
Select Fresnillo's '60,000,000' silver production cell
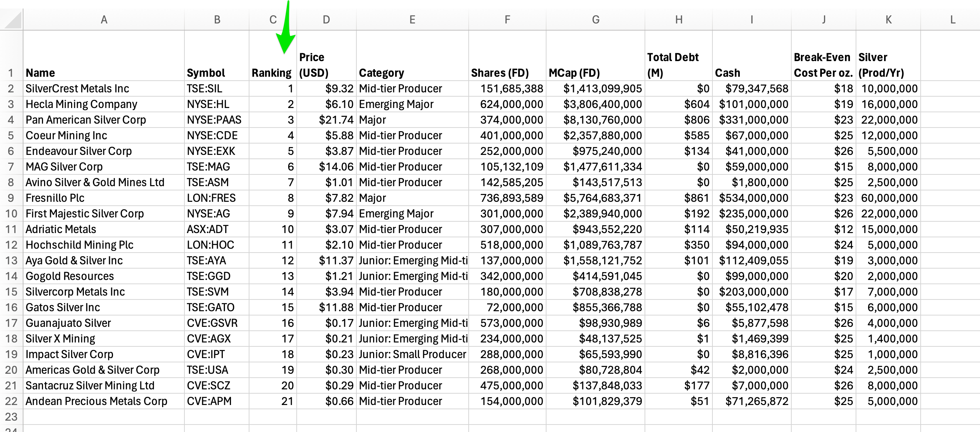pyautogui.click(x=888, y=198)
